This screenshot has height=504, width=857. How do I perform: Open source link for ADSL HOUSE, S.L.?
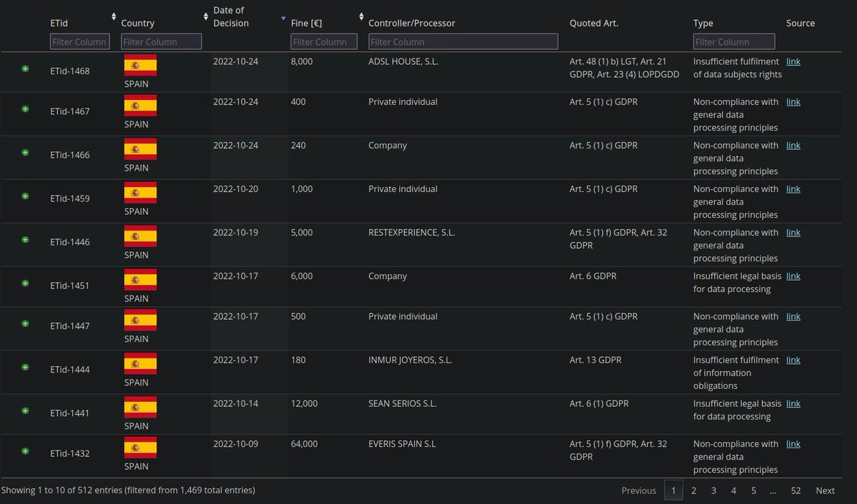(x=793, y=61)
